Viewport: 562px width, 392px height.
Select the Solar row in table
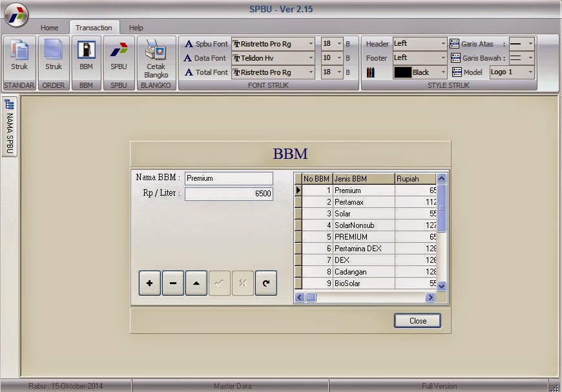pos(366,214)
